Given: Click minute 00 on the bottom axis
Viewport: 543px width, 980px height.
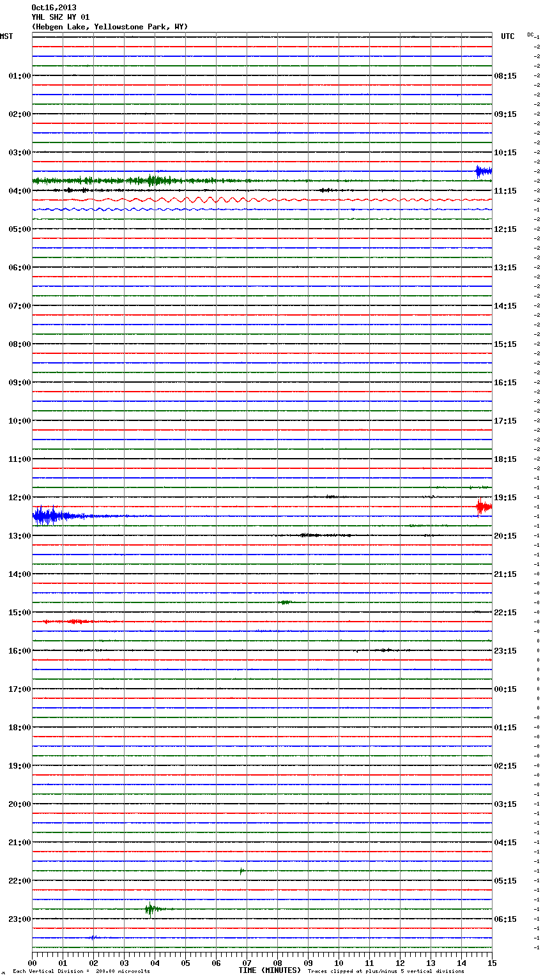Looking at the screenshot, I should [x=32, y=963].
